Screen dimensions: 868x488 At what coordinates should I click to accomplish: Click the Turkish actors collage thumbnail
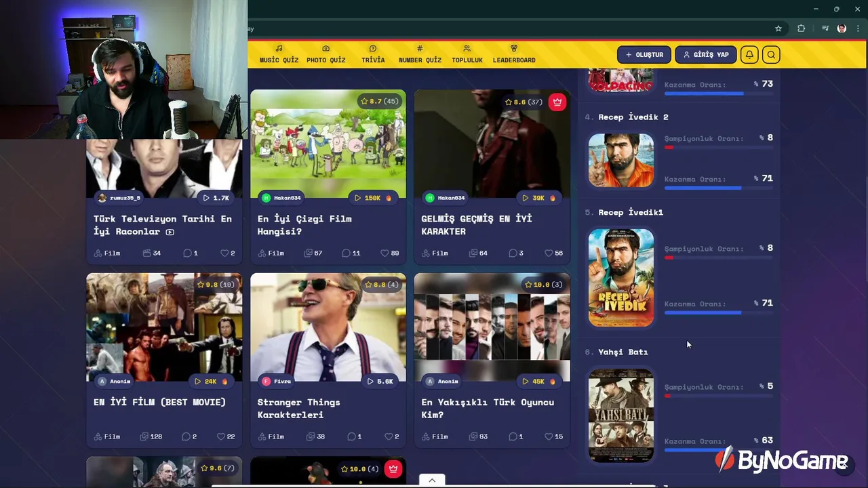coord(492,327)
